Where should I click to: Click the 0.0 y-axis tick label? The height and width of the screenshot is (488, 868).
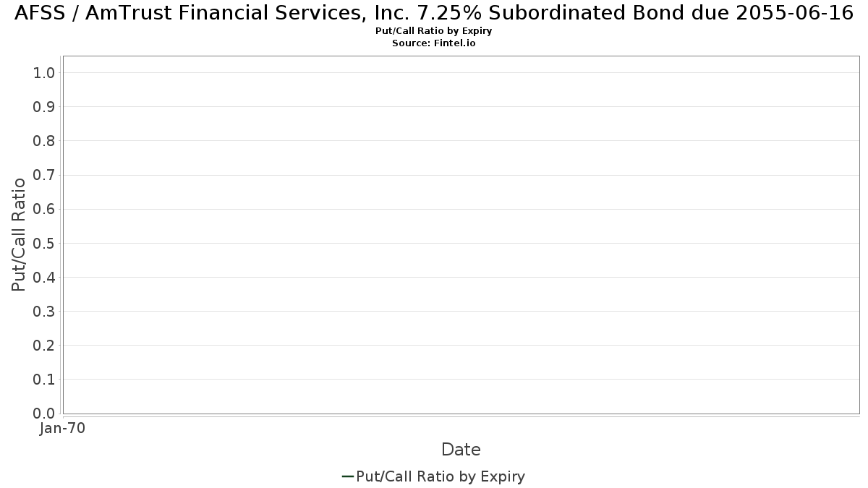(44, 414)
